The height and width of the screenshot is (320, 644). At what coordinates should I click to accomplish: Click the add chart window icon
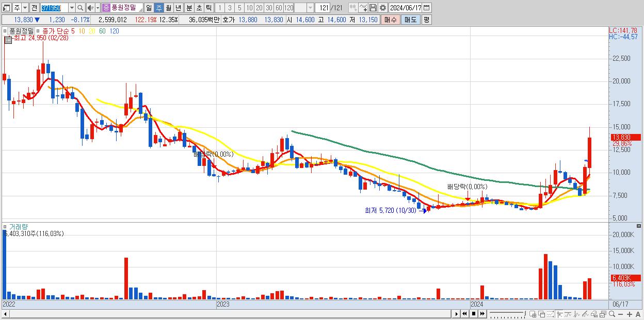[x=533, y=314]
